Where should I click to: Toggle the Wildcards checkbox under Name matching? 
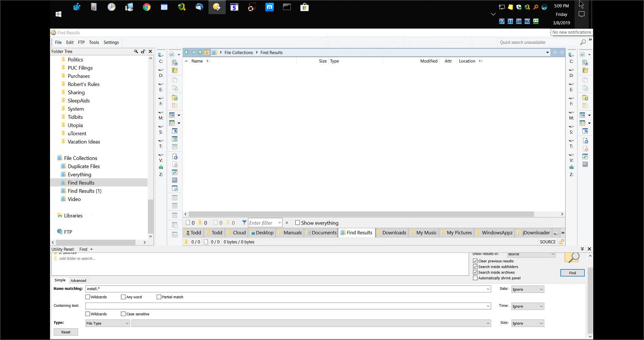point(87,297)
